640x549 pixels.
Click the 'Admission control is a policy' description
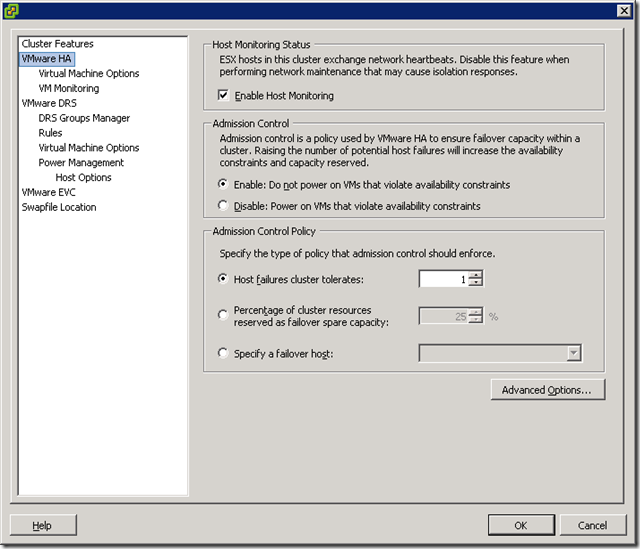pyautogui.click(x=400, y=150)
